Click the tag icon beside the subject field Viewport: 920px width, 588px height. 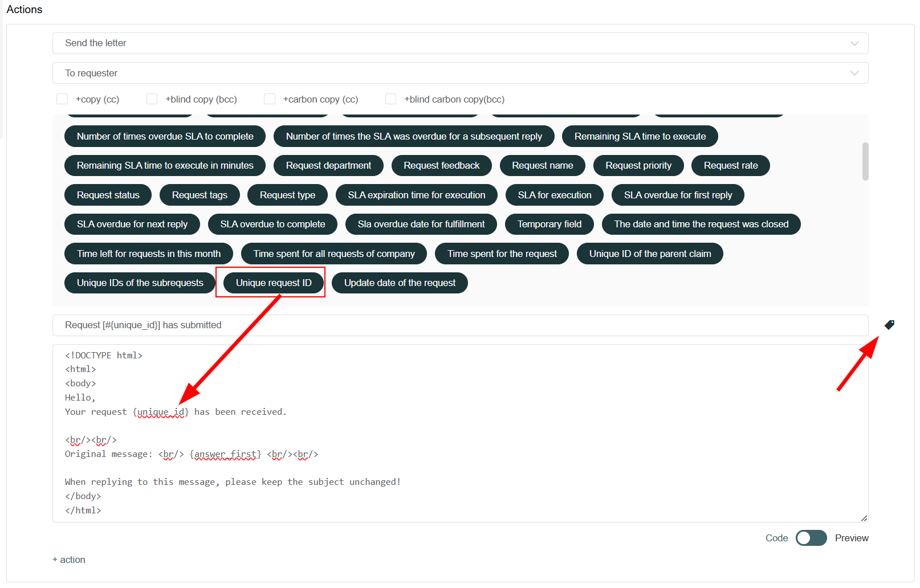[x=889, y=325]
